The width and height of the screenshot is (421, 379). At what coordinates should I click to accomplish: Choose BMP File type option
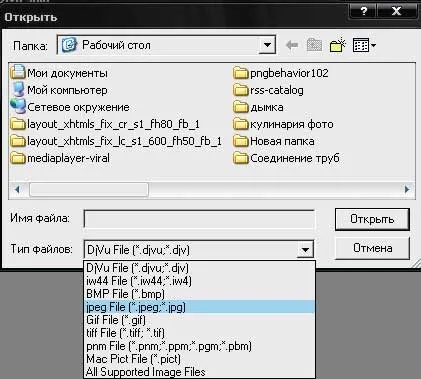click(x=199, y=294)
